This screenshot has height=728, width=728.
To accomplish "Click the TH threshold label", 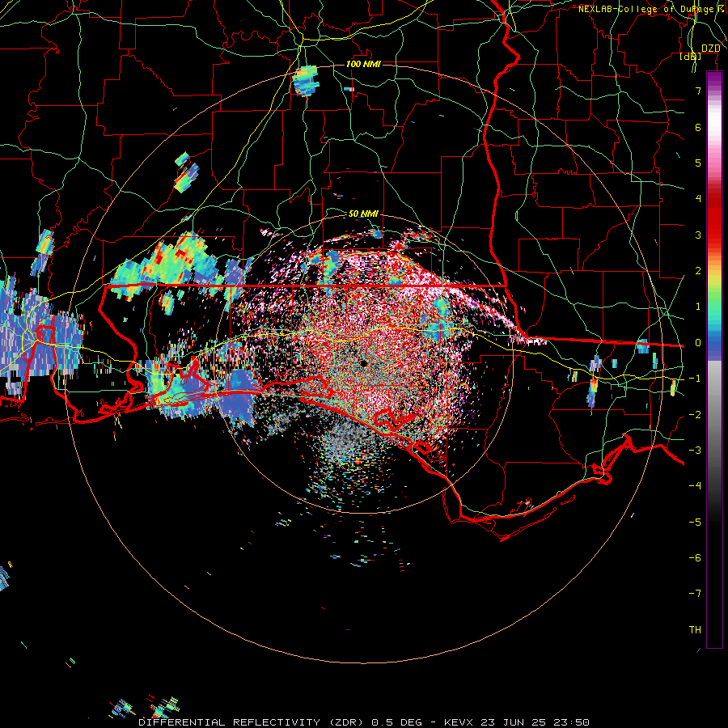I will [x=695, y=629].
